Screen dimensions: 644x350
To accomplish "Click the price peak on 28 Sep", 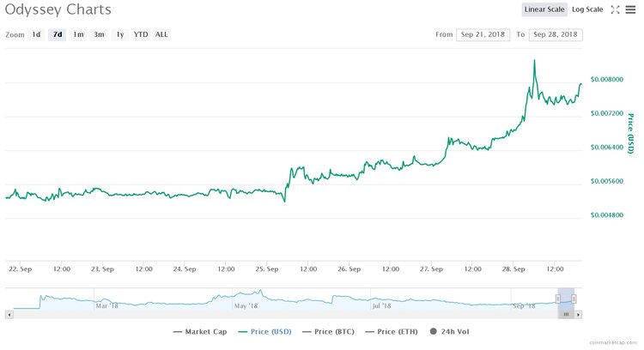I will pyautogui.click(x=534, y=61).
